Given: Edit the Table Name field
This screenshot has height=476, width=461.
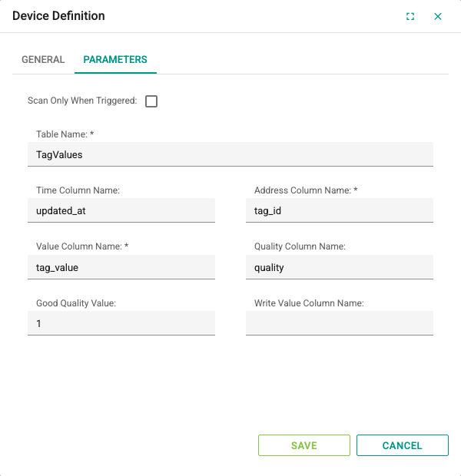Looking at the screenshot, I should (230, 154).
